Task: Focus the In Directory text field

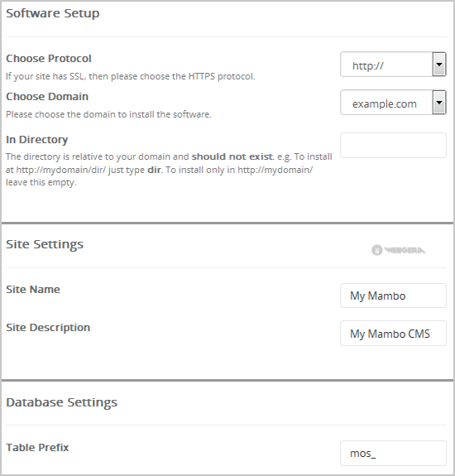Action: tap(393, 145)
